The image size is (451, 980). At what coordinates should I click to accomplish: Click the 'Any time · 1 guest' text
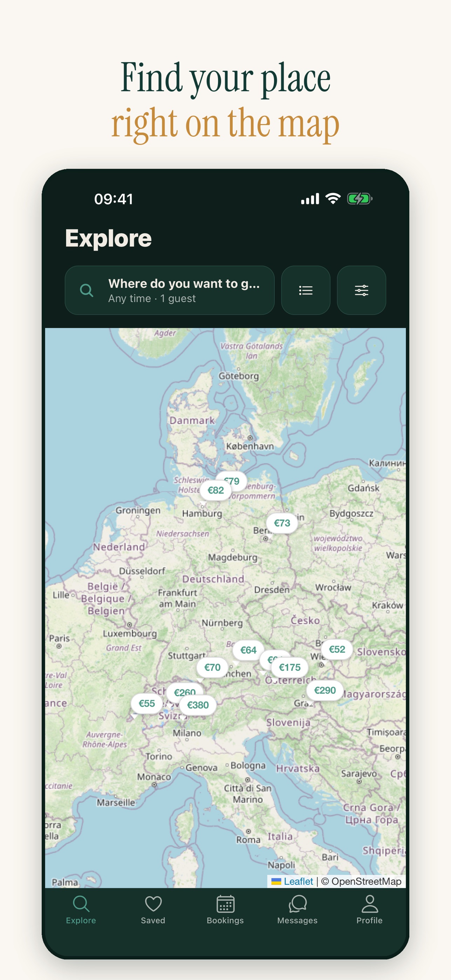(x=152, y=299)
